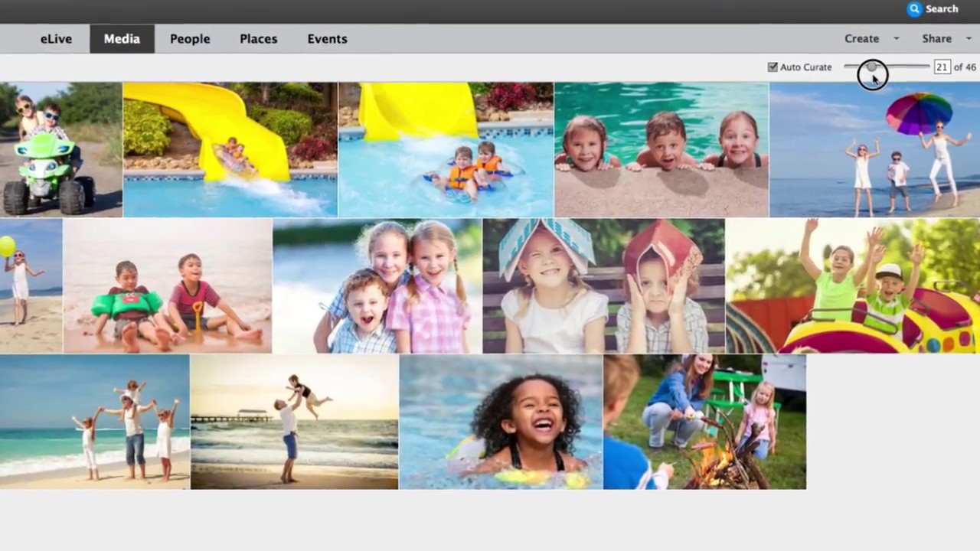This screenshot has width=980, height=551.
Task: Open the Create menu
Action: point(861,39)
